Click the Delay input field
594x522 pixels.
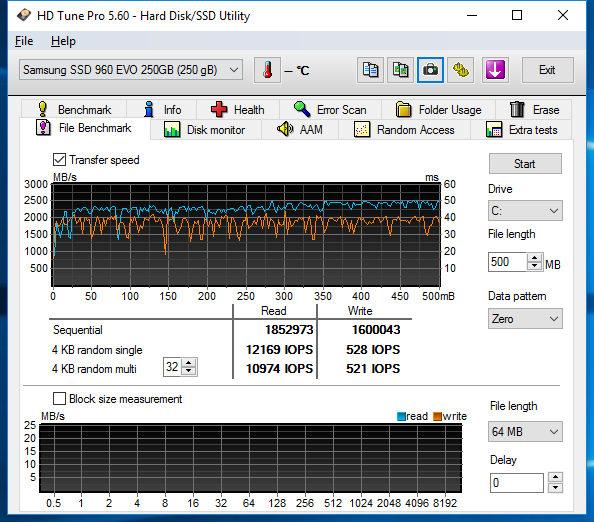pos(517,483)
